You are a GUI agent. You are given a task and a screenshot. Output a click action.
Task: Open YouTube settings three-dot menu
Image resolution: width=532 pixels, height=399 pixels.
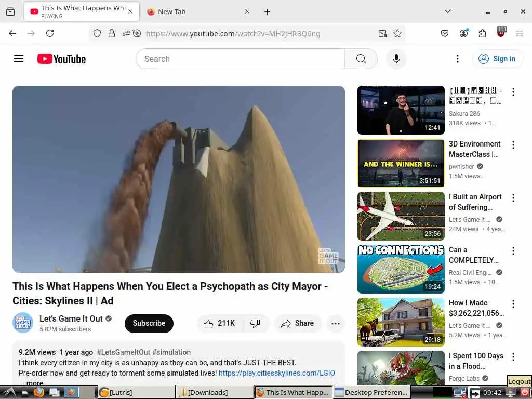coord(457,59)
